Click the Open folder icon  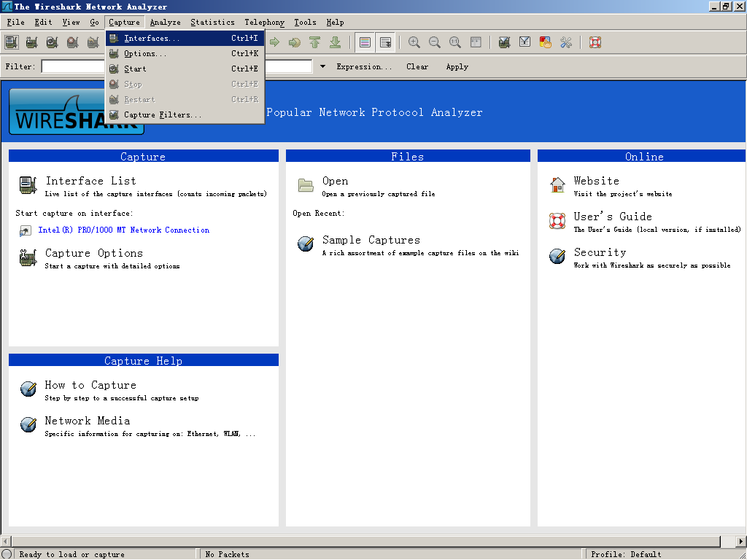coord(306,185)
